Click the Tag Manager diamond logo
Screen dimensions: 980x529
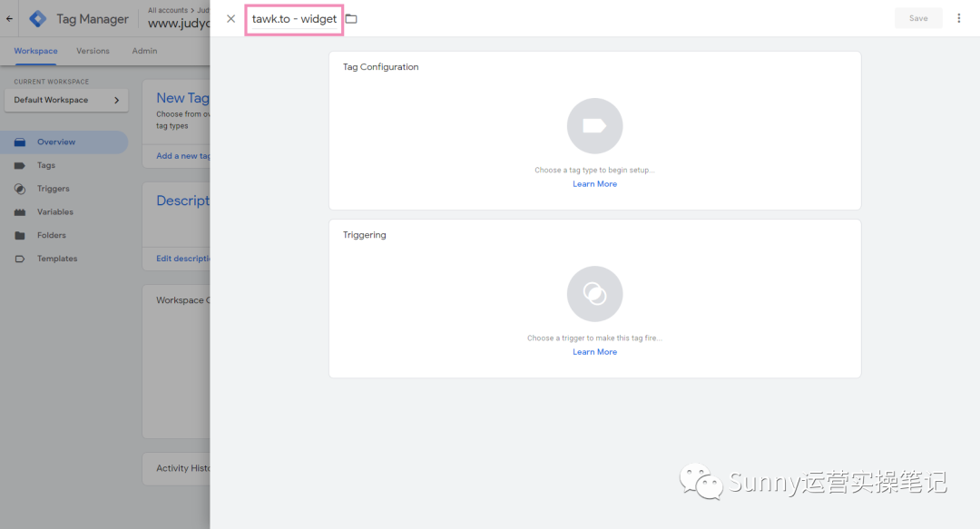(x=37, y=19)
